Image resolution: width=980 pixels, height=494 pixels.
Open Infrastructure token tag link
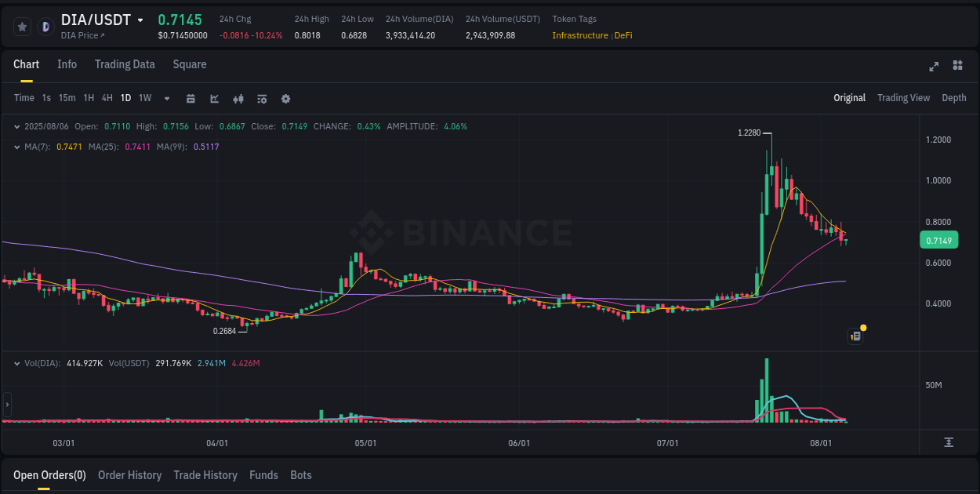point(579,35)
